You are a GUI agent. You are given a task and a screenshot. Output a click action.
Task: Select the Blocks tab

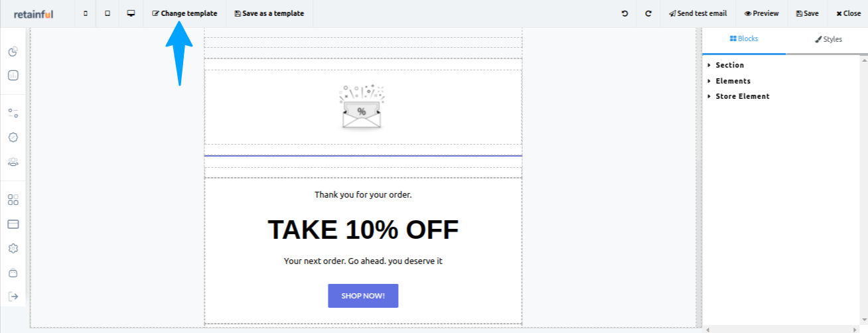click(x=744, y=39)
